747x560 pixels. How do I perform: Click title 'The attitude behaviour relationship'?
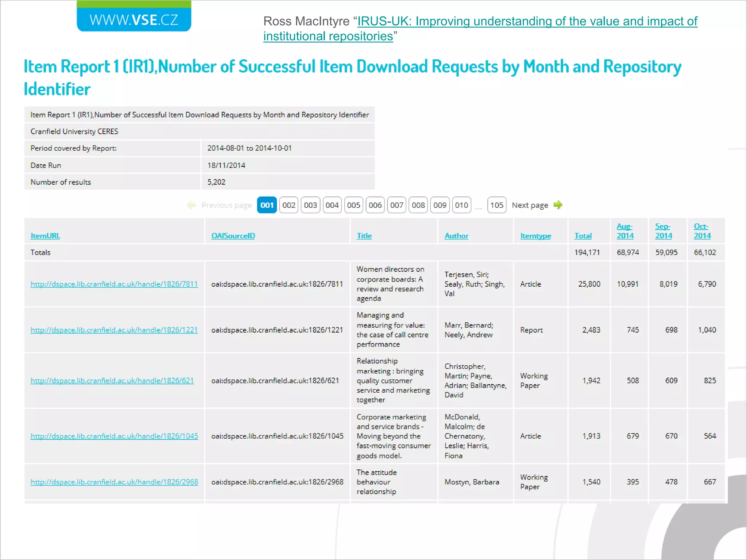pos(376,482)
